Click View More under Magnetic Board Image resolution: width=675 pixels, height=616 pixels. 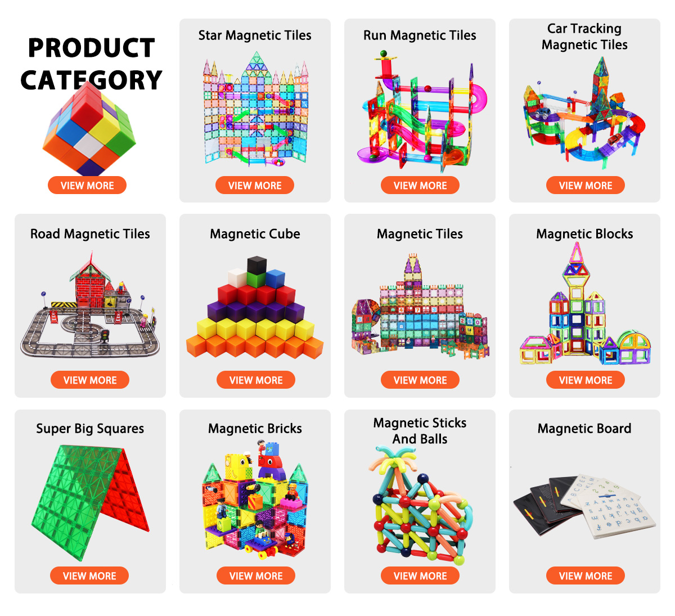(x=586, y=575)
